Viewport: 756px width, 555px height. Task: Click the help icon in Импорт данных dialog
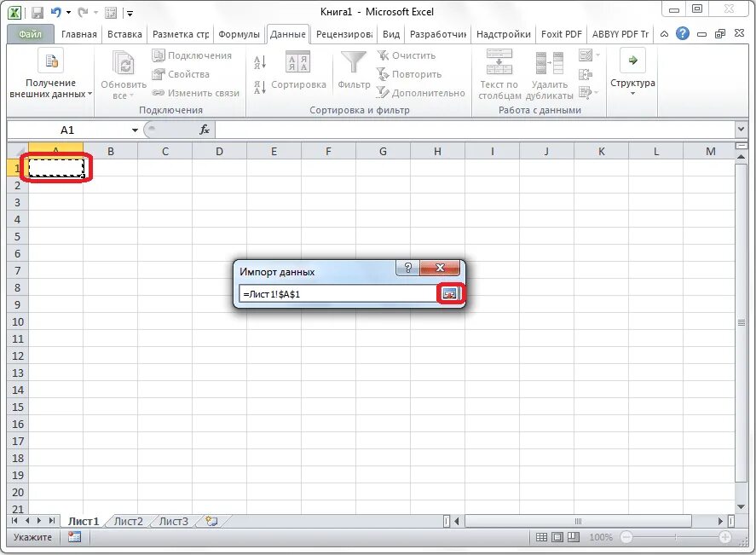point(407,268)
